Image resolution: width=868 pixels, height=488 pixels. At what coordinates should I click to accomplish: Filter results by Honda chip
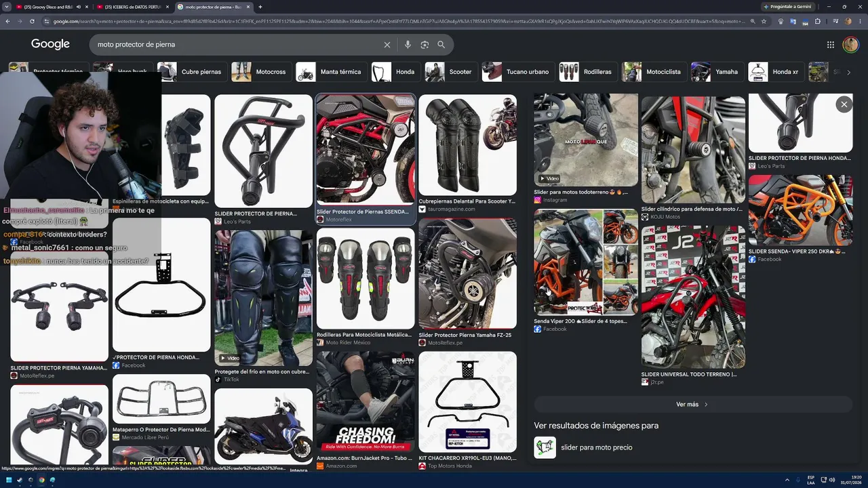(x=396, y=72)
